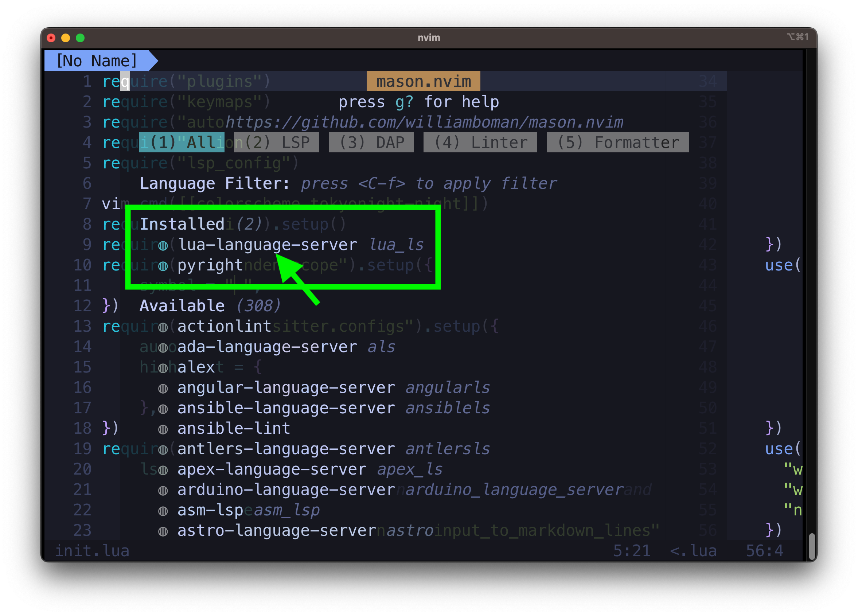Select the ansible-lint package name

pos(234,429)
